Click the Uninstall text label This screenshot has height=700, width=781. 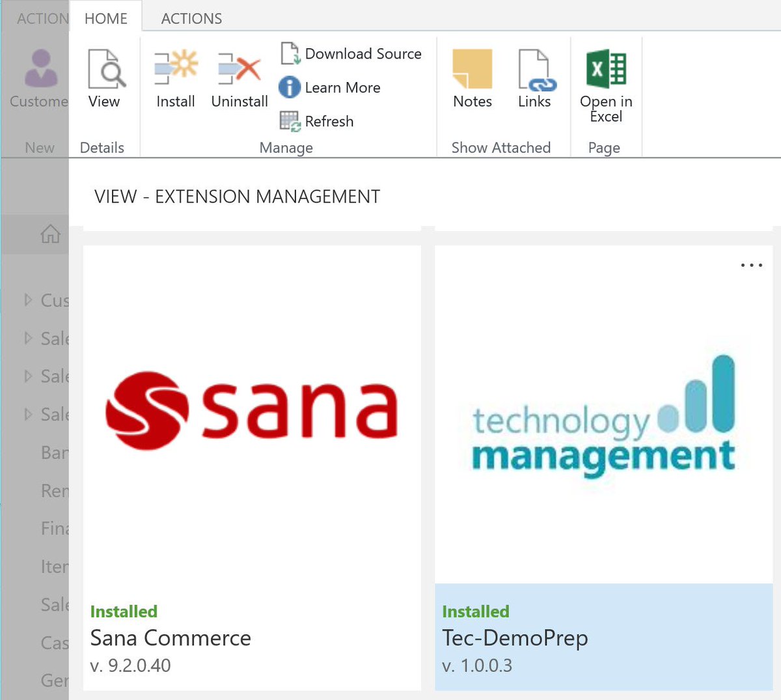tap(240, 102)
